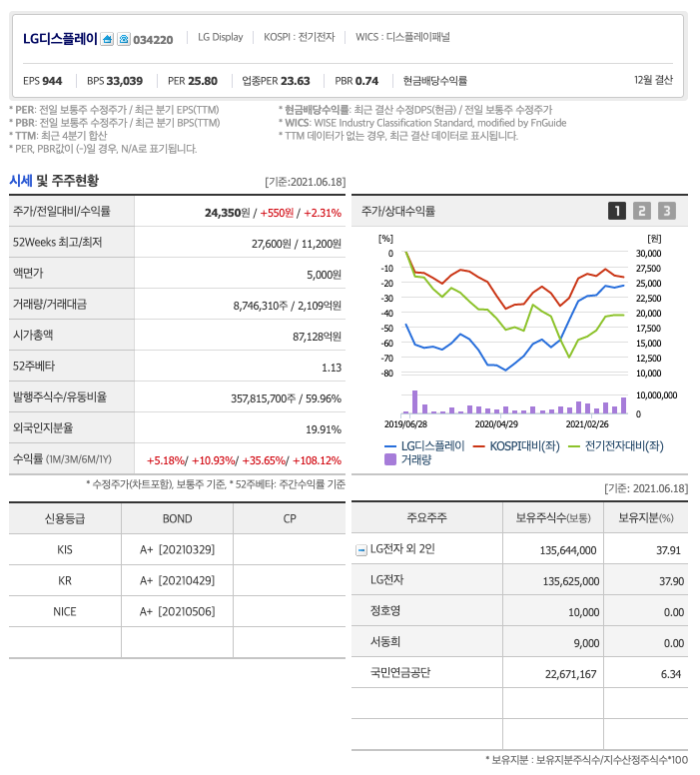Select the 현금배당수익률 label in header
This screenshot has height=775, width=700.
click(435, 81)
